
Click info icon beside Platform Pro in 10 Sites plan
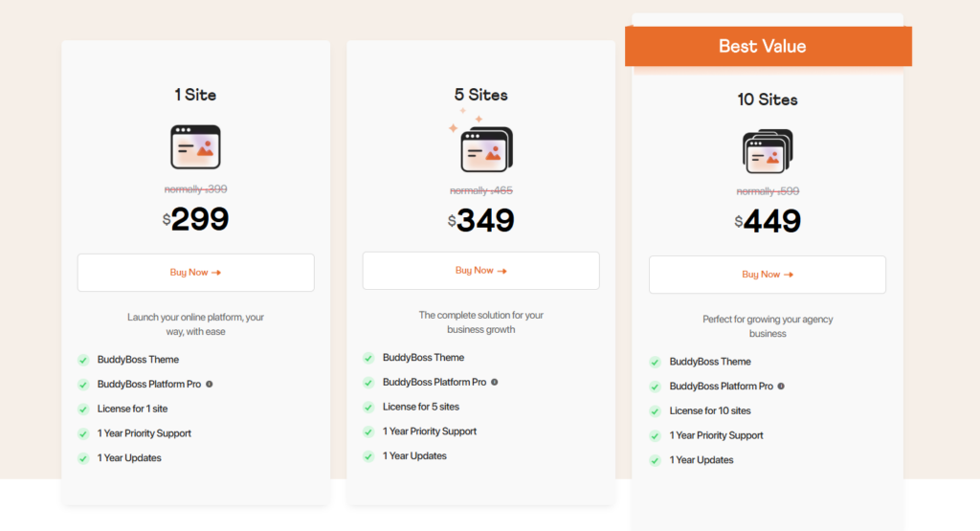click(781, 387)
